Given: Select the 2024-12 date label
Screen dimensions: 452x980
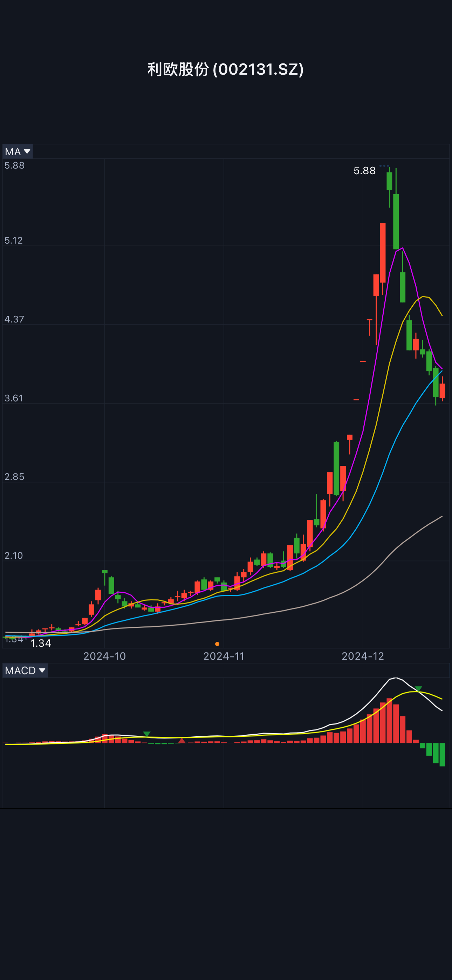Looking at the screenshot, I should click(363, 656).
